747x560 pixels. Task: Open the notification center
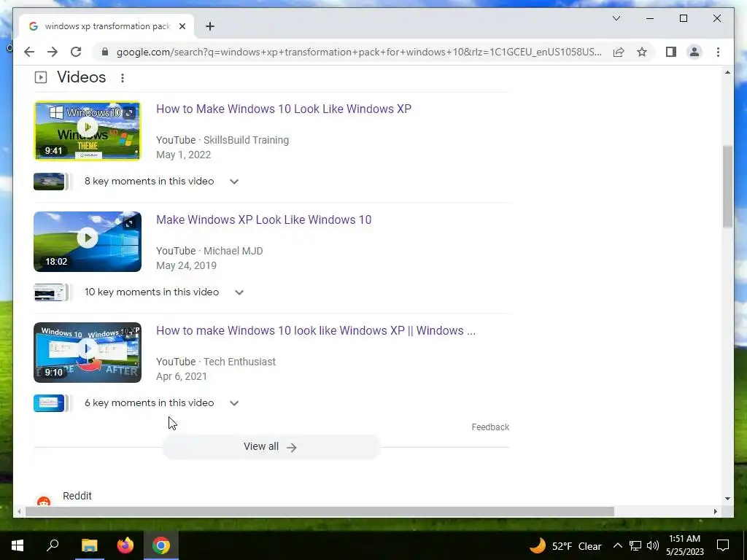[x=723, y=545]
